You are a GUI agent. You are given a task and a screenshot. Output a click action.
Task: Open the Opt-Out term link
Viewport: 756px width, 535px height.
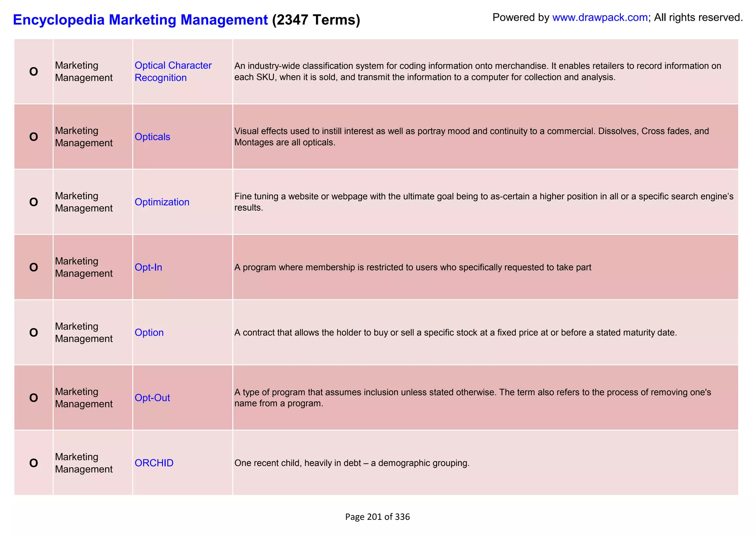click(152, 398)
